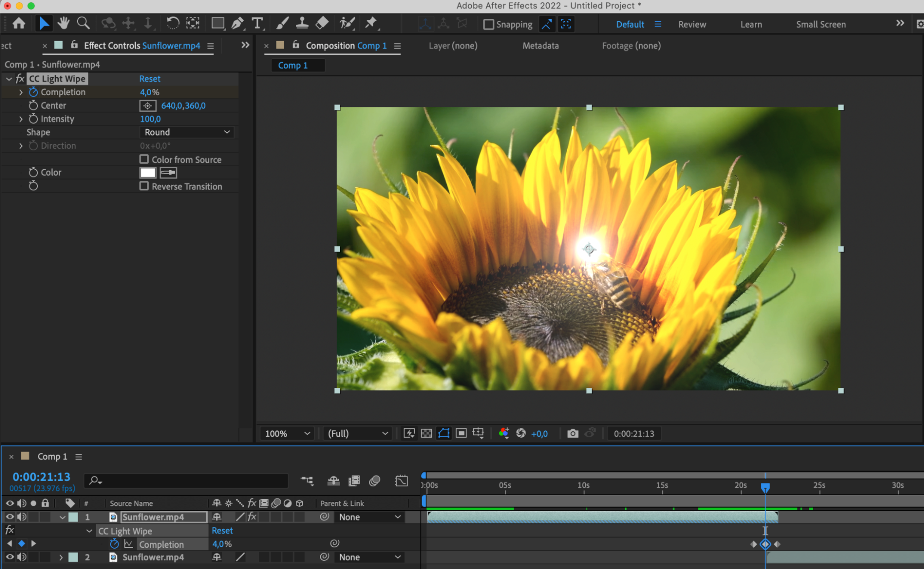Open the Metadata panel tab
924x569 pixels.
(x=540, y=46)
